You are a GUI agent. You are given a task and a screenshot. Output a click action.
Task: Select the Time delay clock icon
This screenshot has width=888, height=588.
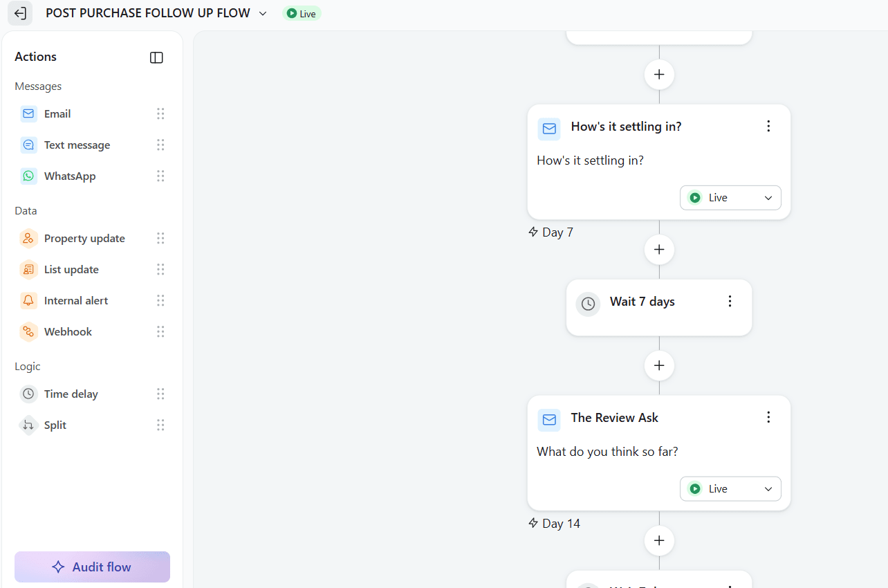[28, 394]
